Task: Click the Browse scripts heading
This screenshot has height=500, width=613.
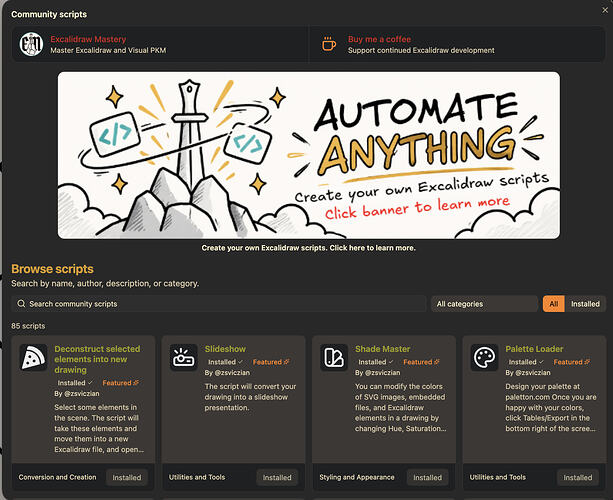Action: 52,269
